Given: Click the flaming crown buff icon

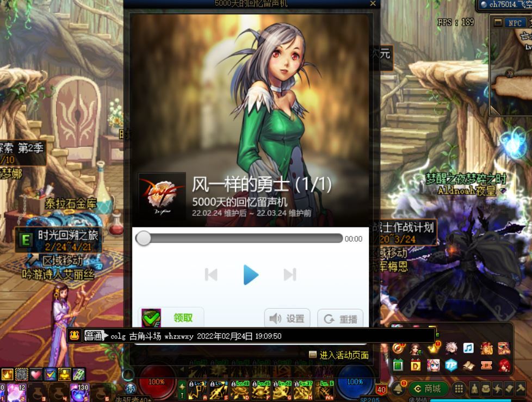Looking at the screenshot, I should (7, 374).
